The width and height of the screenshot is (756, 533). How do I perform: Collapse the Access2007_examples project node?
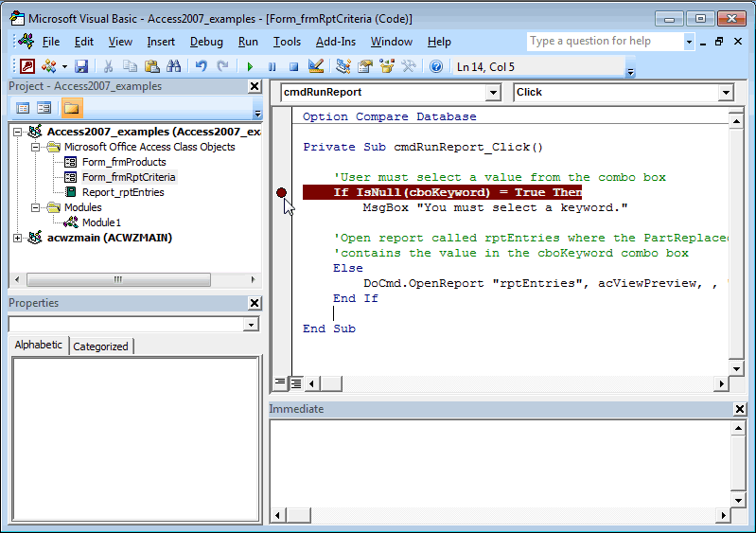(17, 132)
